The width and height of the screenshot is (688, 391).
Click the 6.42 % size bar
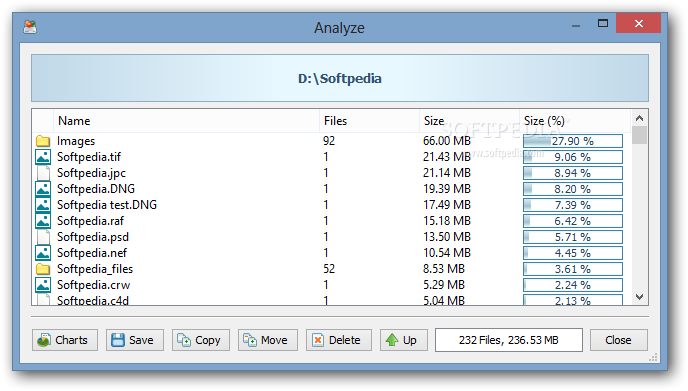573,221
